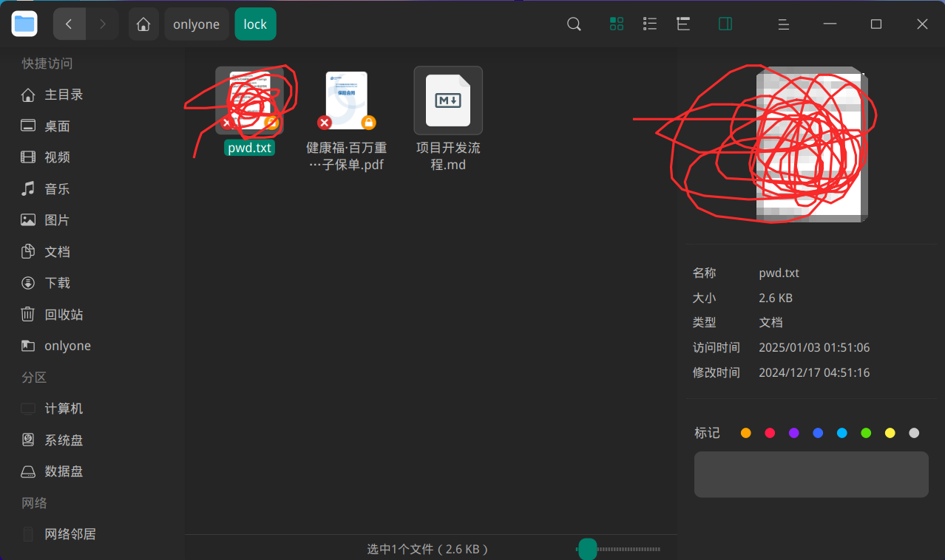Go back with the left arrow button
Viewport: 945px width, 560px height.
[x=70, y=24]
